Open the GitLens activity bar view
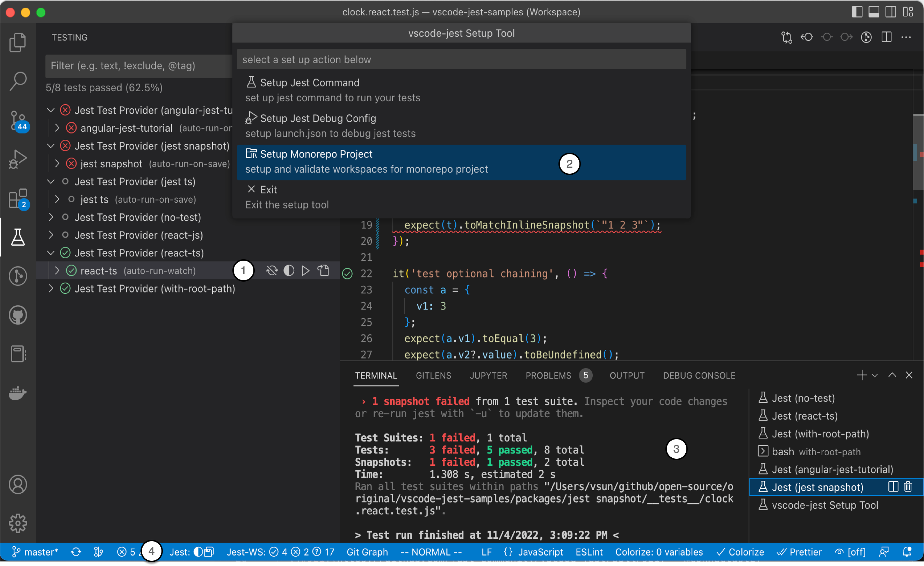Image resolution: width=924 pixels, height=566 pixels. 17,276
